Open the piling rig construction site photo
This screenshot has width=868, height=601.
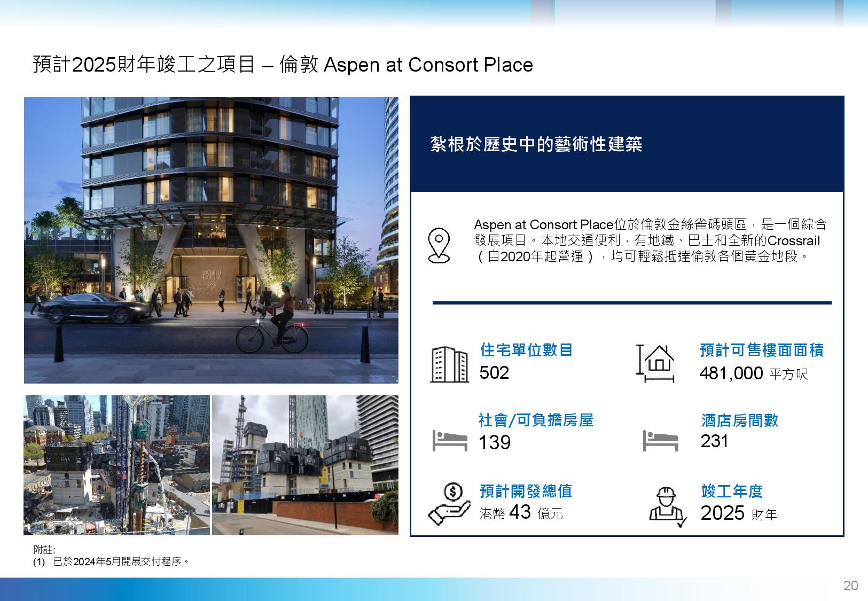click(116, 465)
